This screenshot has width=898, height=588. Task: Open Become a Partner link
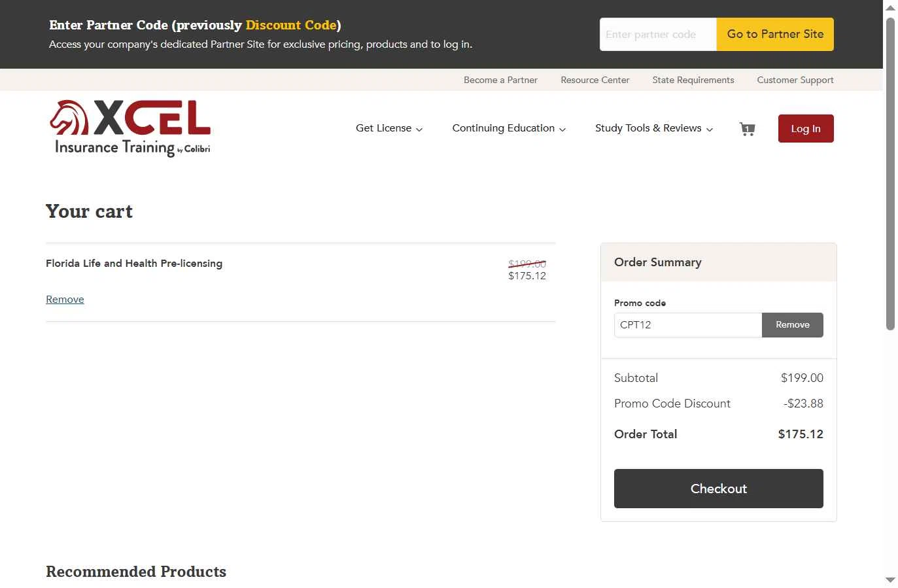500,80
